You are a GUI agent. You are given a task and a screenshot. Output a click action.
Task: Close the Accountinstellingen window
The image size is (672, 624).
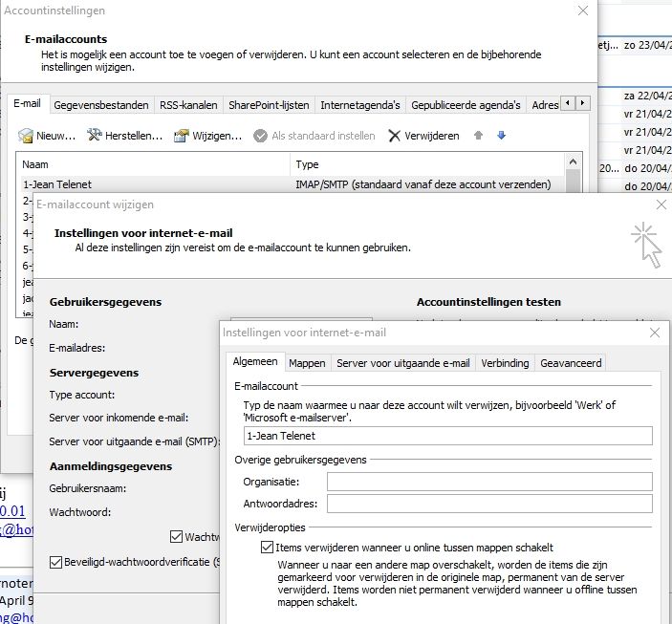point(583,11)
